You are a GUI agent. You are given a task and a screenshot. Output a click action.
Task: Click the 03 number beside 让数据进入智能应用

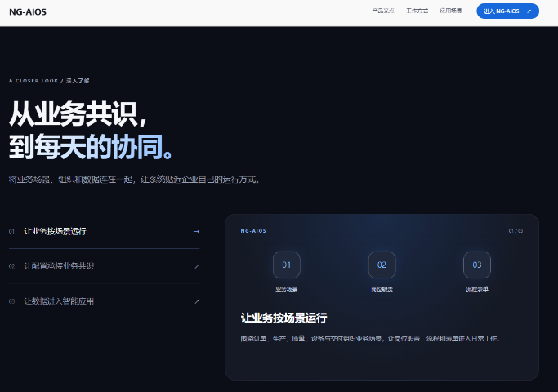[x=11, y=301]
